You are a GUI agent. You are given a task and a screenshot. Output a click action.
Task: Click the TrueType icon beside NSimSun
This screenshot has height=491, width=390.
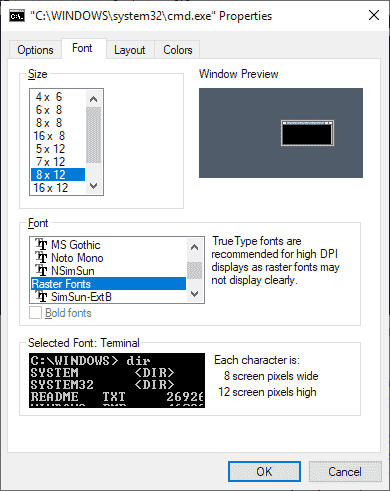pos(41,271)
